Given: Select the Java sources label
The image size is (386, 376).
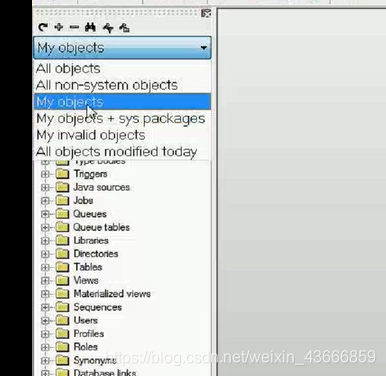Looking at the screenshot, I should (102, 187).
